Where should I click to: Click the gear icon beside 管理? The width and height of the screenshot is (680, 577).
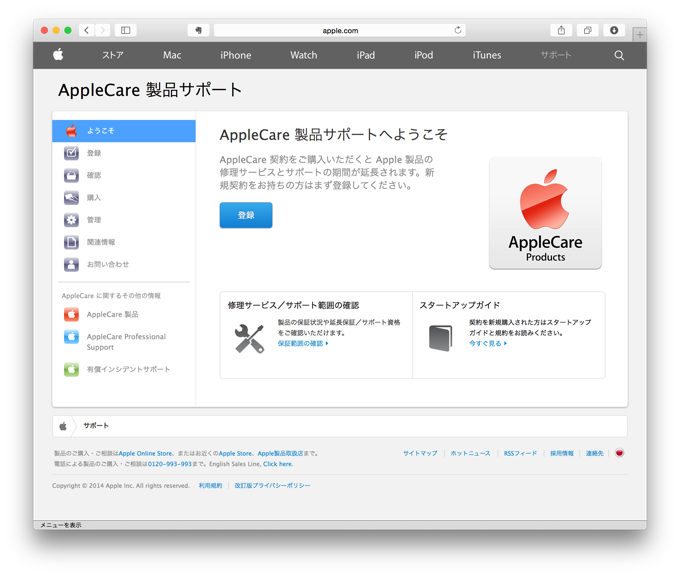pos(72,220)
